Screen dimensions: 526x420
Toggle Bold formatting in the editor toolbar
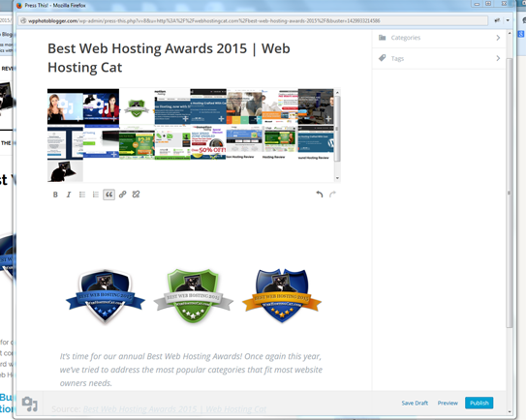click(55, 195)
